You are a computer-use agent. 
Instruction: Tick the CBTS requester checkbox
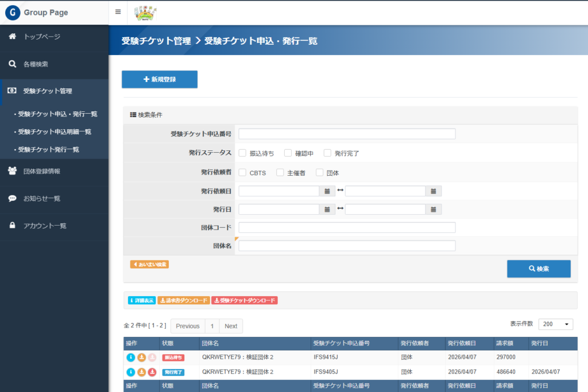click(x=242, y=173)
